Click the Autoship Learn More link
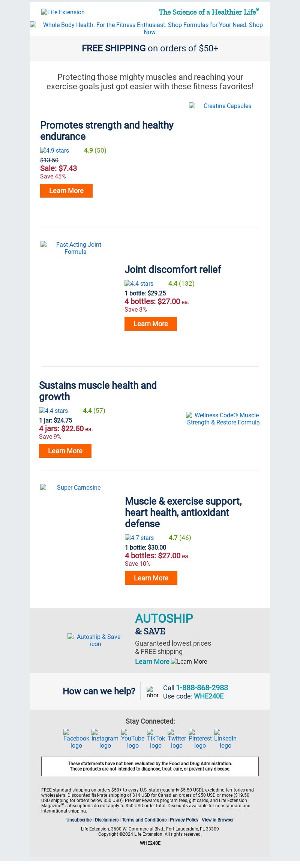Image resolution: width=300 pixels, height=868 pixels. coord(152,661)
